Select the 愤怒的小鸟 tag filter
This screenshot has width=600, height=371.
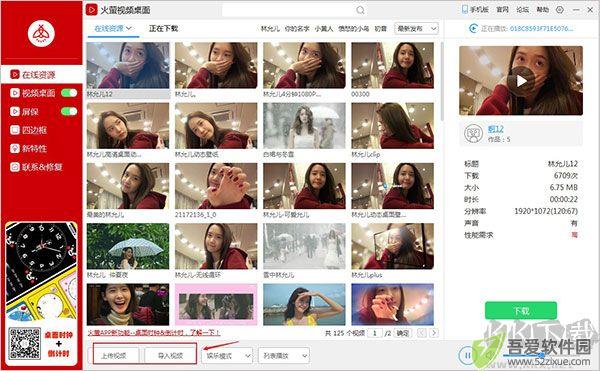(354, 29)
